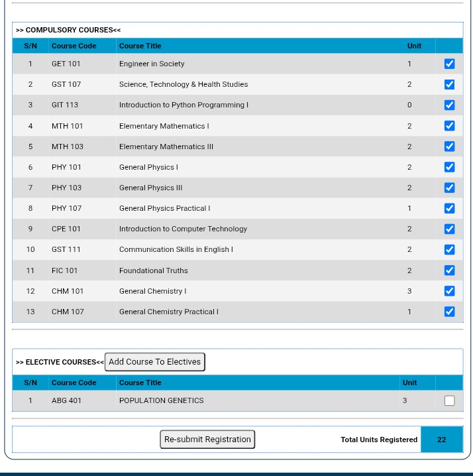Click the CHM 101 course code

click(68, 291)
